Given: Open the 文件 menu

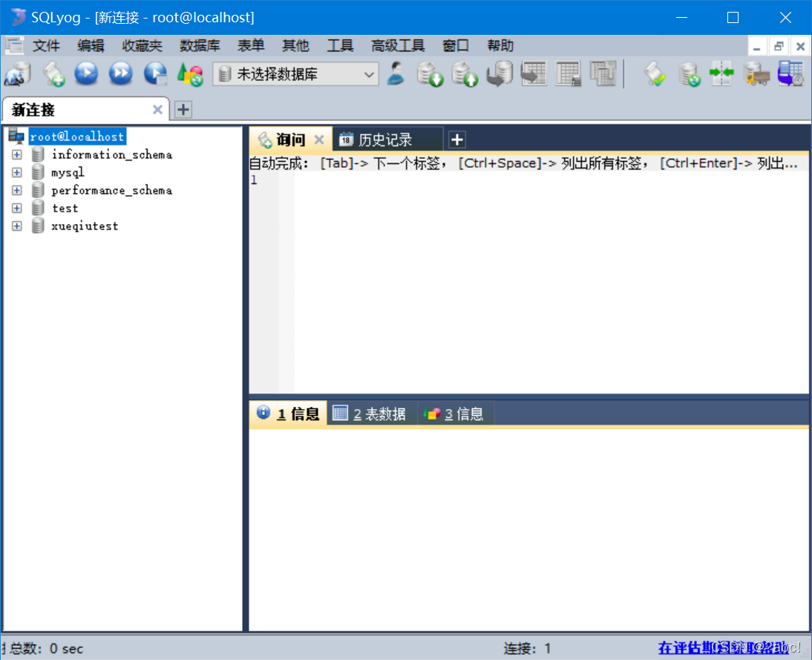Looking at the screenshot, I should (46, 46).
